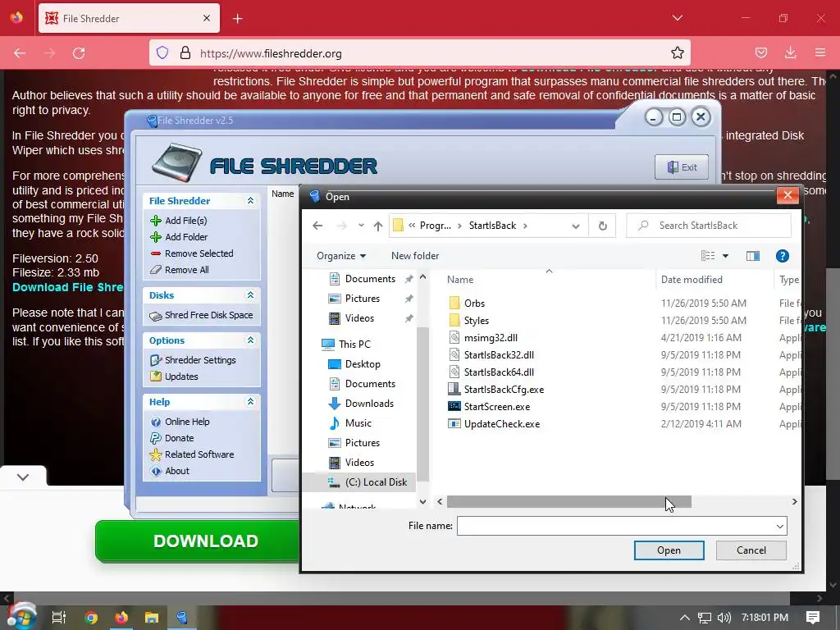The height and width of the screenshot is (630, 840).
Task: Collapse the Options panel section
Action: point(250,340)
